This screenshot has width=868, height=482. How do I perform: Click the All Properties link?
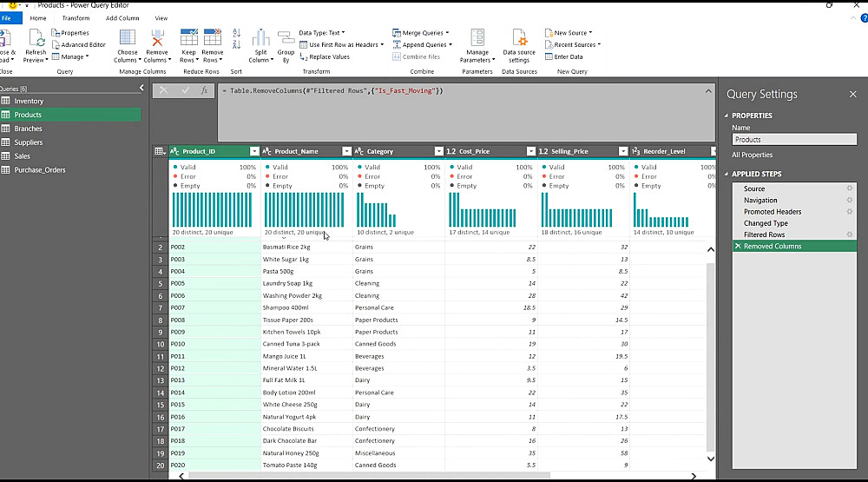(752, 155)
